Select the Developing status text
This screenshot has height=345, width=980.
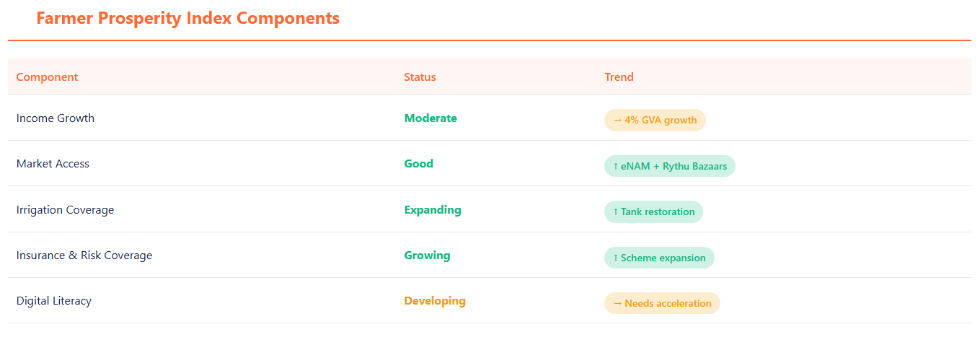(x=435, y=301)
